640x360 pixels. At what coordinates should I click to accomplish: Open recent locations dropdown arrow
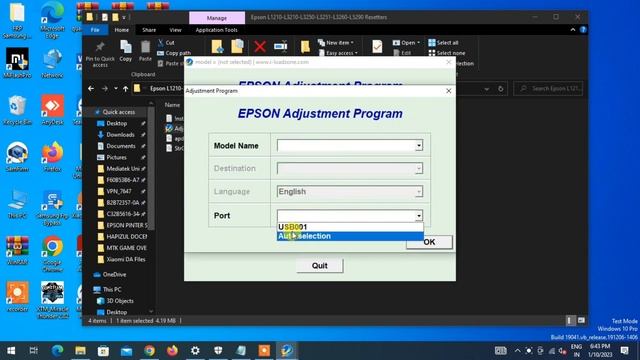(116, 89)
